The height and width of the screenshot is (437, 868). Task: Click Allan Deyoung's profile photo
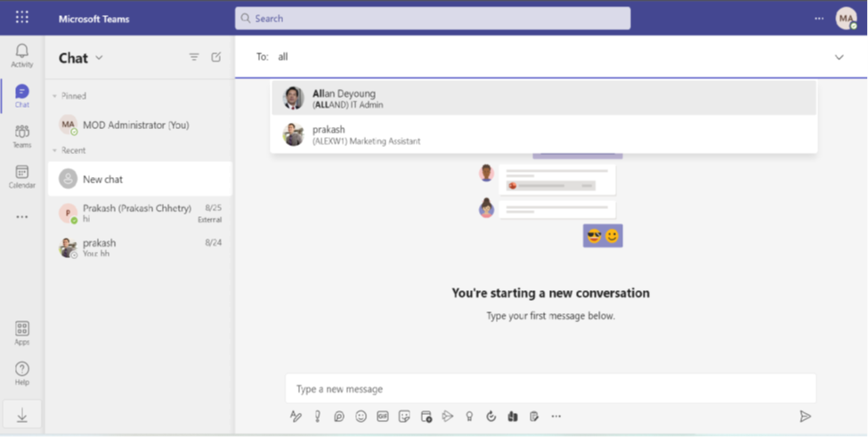[293, 98]
